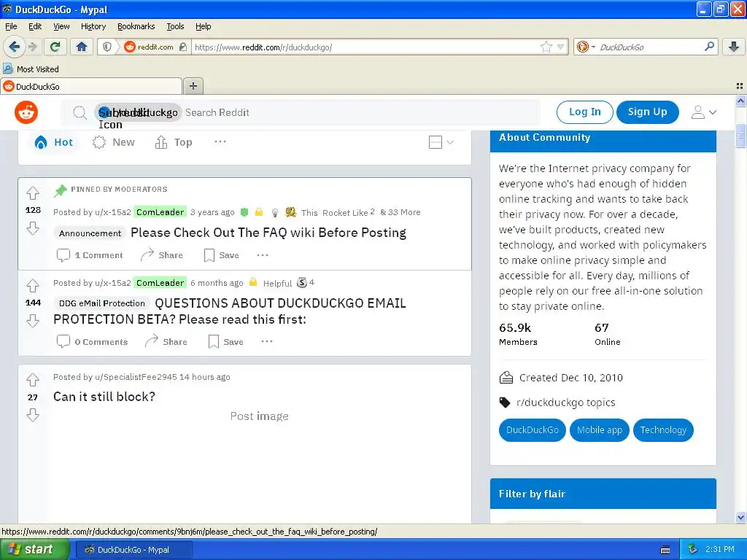
Task: Switch to the DuckDuckGo browser tab
Action: [91, 86]
